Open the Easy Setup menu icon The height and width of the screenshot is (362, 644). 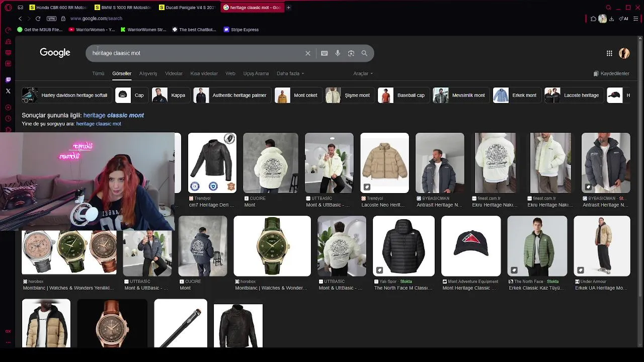coord(636,19)
